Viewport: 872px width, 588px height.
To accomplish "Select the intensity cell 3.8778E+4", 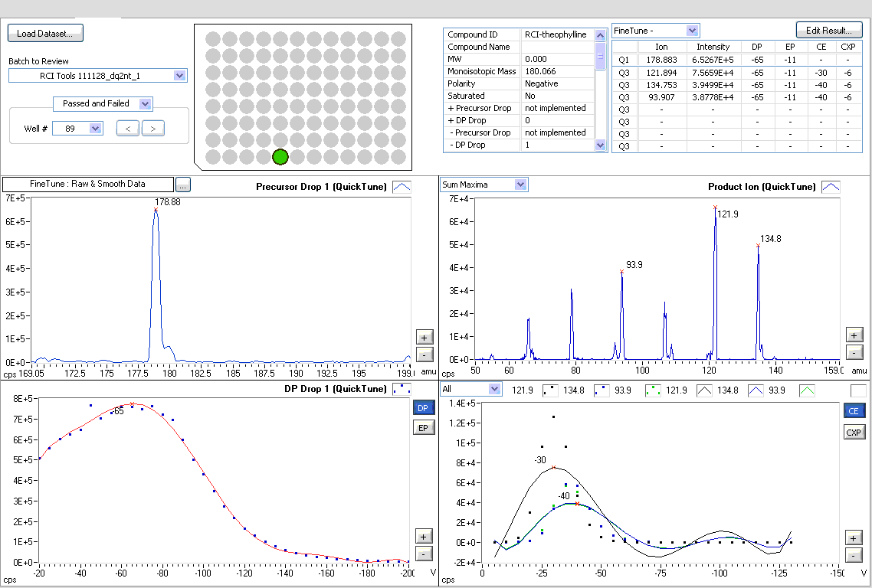I will pyautogui.click(x=713, y=97).
